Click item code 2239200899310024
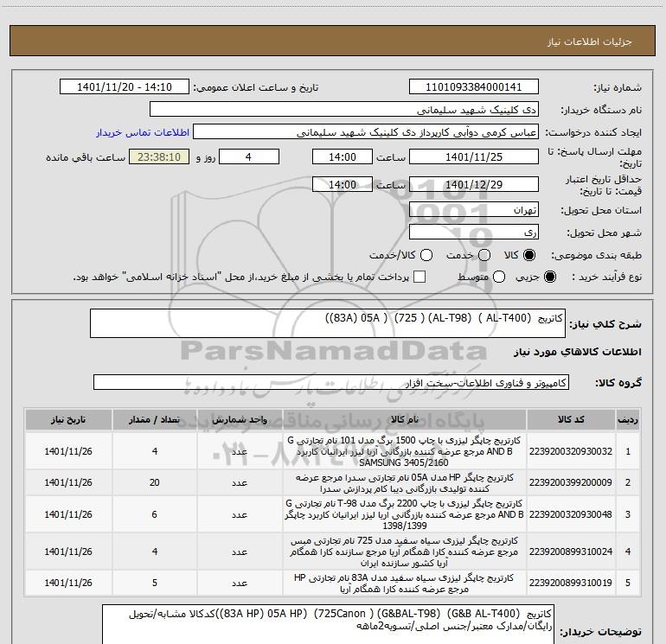This screenshot has height=644, width=666. pyautogui.click(x=571, y=552)
